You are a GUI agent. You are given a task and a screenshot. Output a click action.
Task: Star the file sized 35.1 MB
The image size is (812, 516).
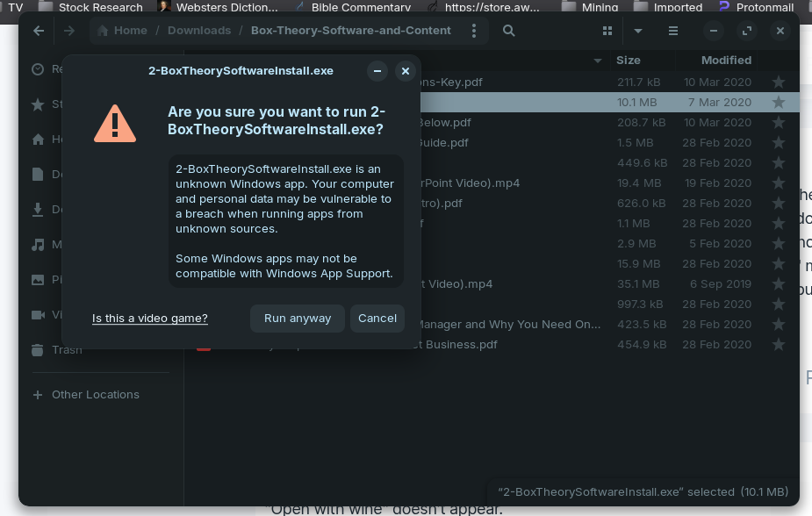coord(779,283)
